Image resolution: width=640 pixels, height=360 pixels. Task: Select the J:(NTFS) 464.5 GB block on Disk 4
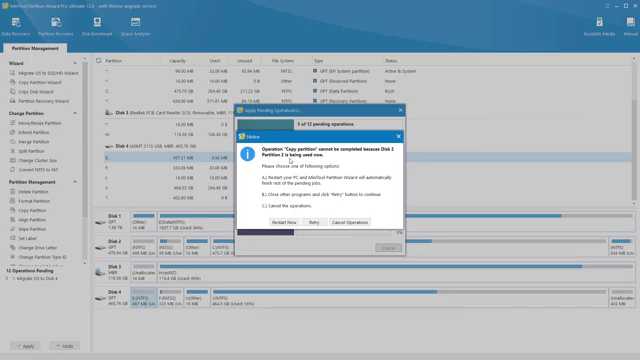pyautogui.click(x=409, y=298)
